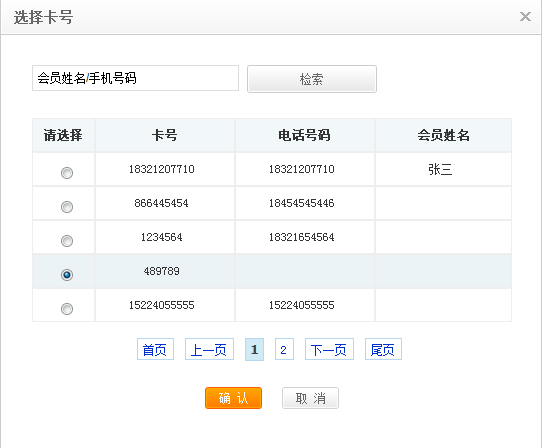Click the 取消 cancel button

tap(310, 398)
